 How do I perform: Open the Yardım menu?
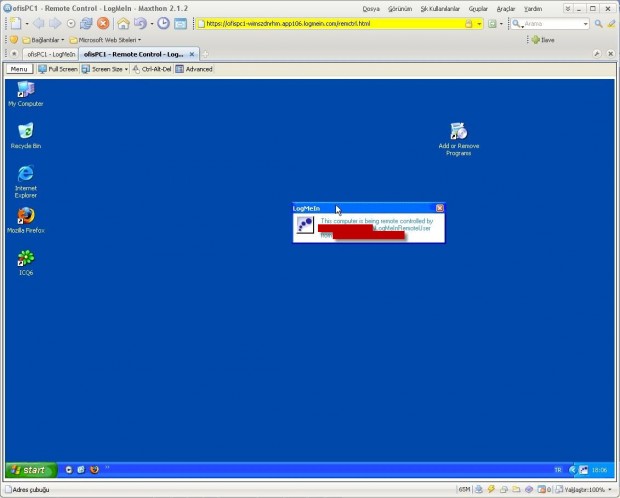[x=533, y=9]
